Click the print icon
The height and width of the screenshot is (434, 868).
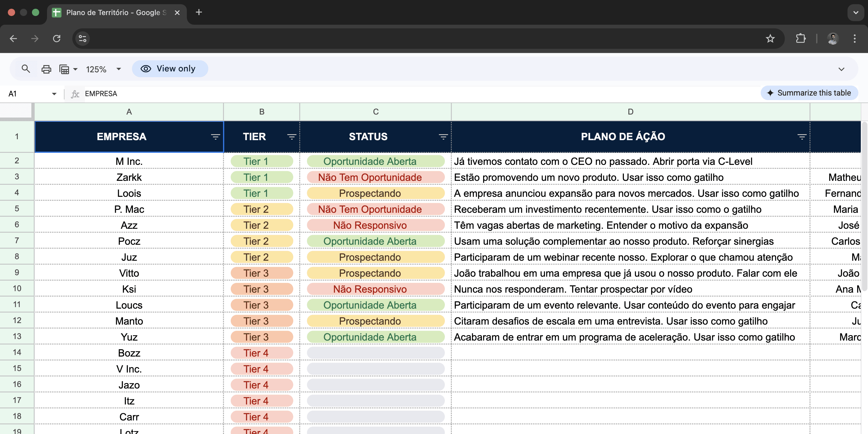[46, 69]
